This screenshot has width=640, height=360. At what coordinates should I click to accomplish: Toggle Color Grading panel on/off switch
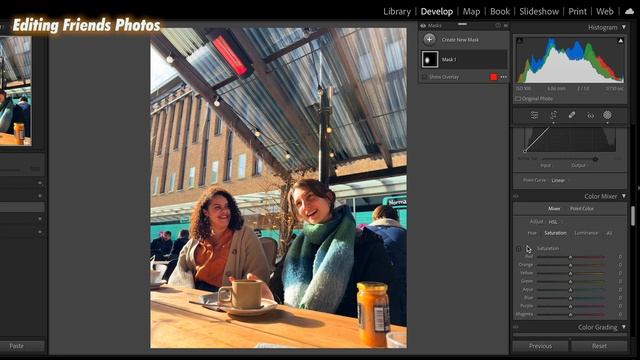click(516, 327)
